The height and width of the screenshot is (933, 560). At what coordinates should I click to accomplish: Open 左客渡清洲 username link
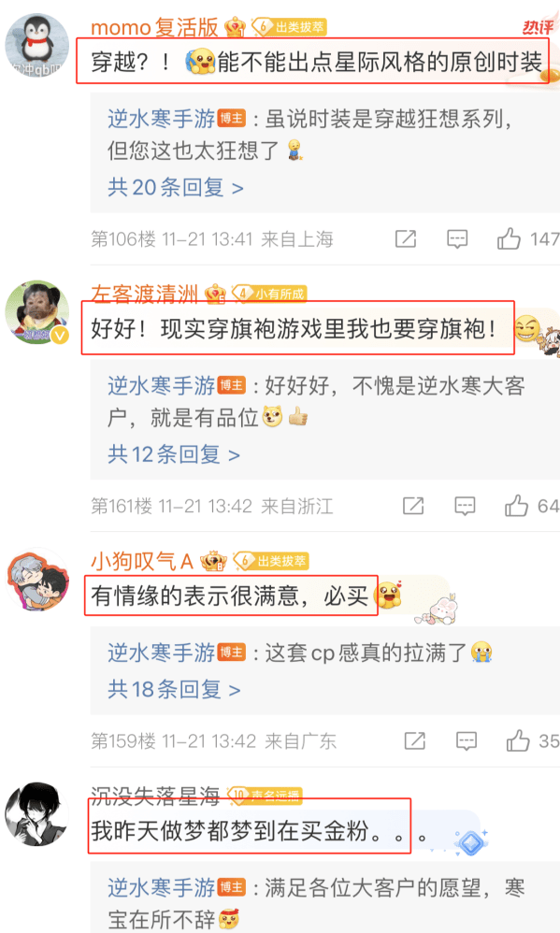144,294
